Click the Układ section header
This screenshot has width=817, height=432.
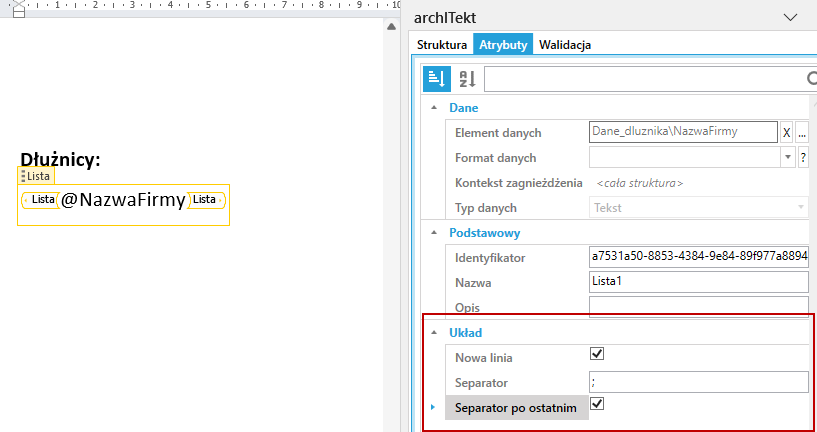click(x=466, y=332)
